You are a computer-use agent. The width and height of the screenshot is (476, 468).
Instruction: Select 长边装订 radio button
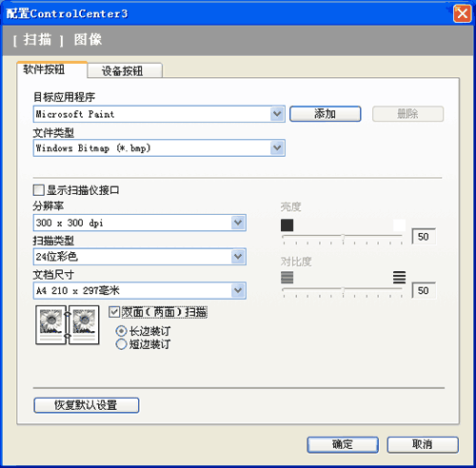(x=121, y=331)
